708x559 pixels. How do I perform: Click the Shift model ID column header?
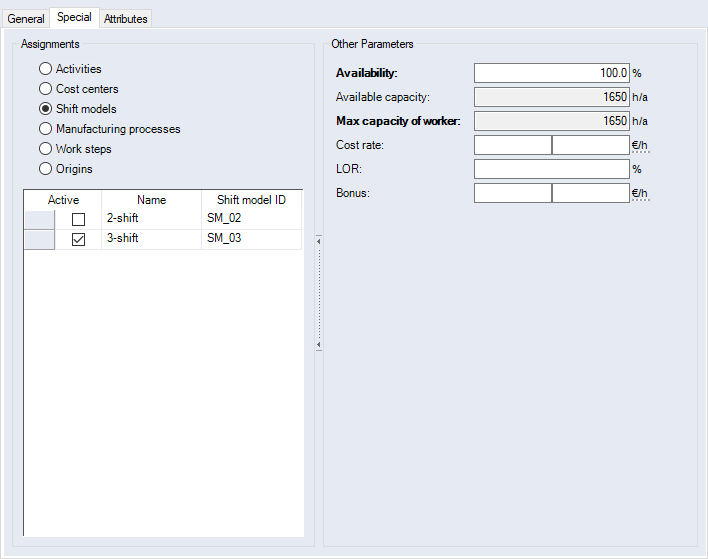(x=251, y=200)
